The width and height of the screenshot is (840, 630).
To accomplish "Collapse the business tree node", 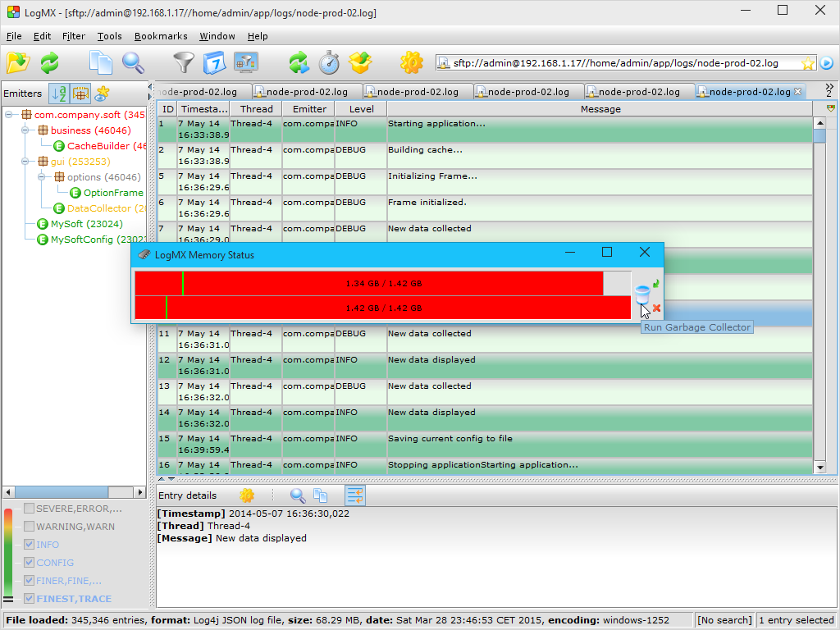I will pyautogui.click(x=25, y=130).
